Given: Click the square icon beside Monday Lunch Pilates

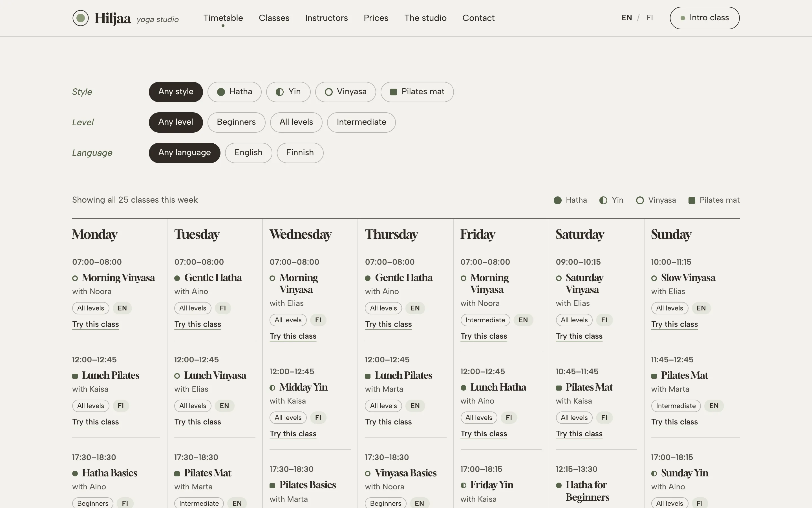Looking at the screenshot, I should tap(75, 376).
